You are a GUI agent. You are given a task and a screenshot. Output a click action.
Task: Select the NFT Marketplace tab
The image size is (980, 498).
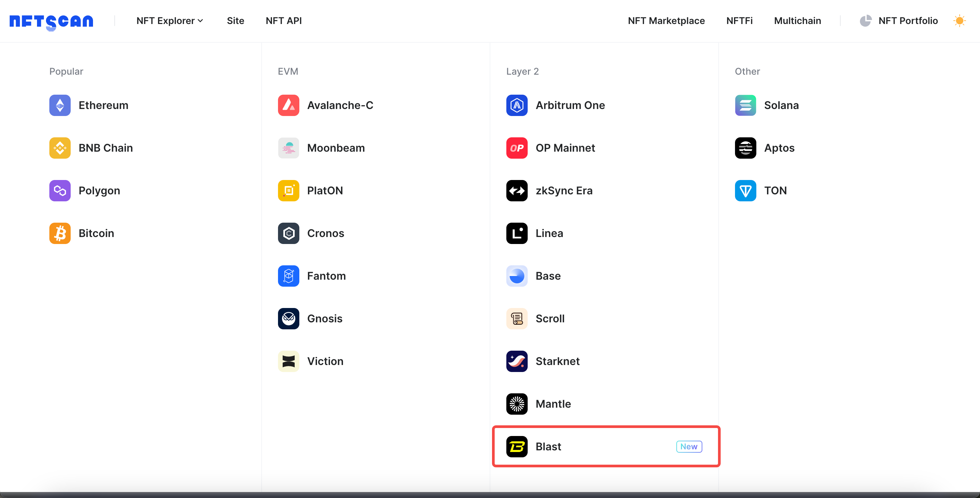tap(666, 20)
